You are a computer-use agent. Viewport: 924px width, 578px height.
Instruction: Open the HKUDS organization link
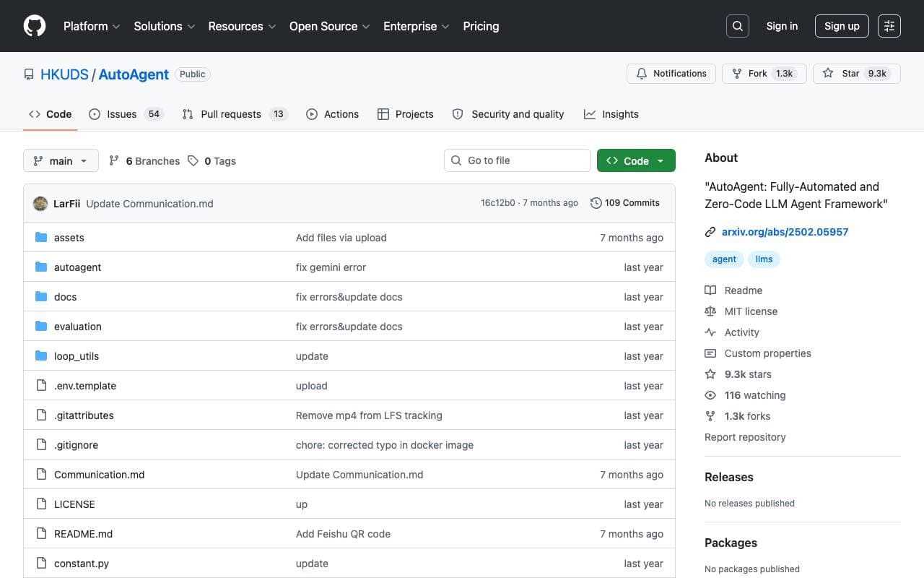[x=64, y=74]
